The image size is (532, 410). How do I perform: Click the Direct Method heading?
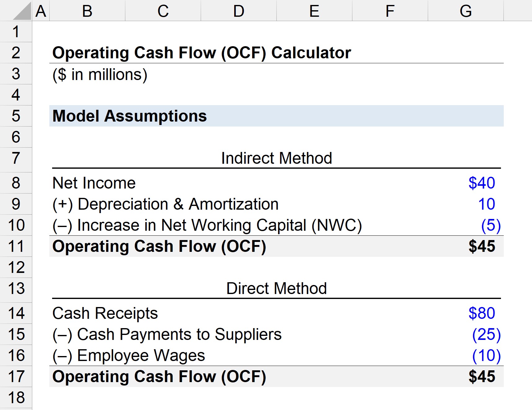click(x=276, y=288)
